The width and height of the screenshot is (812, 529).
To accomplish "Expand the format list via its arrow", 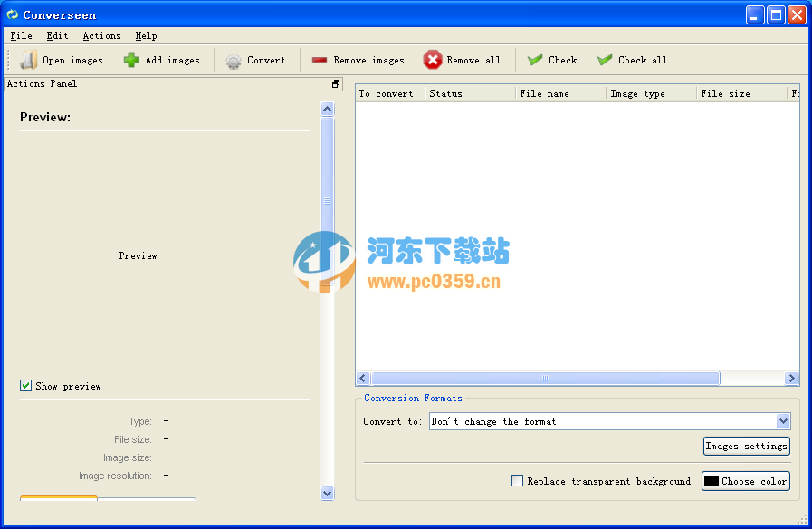I will (782, 421).
